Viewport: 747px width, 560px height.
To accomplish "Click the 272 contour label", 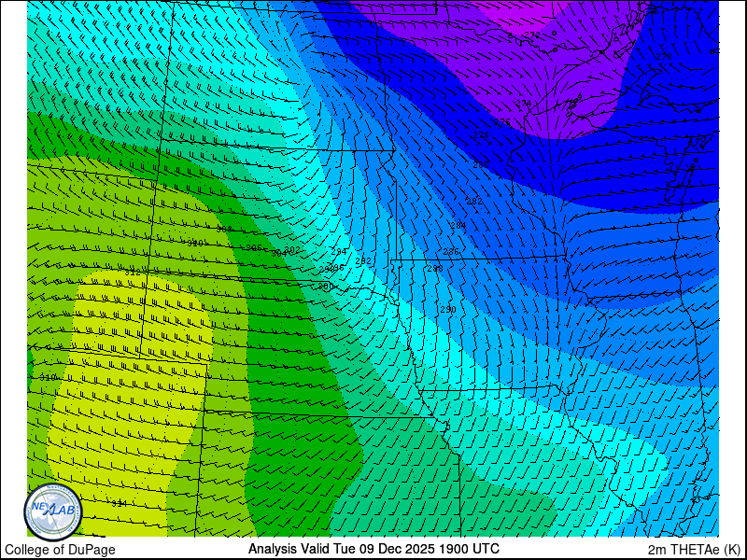I will [x=532, y=35].
